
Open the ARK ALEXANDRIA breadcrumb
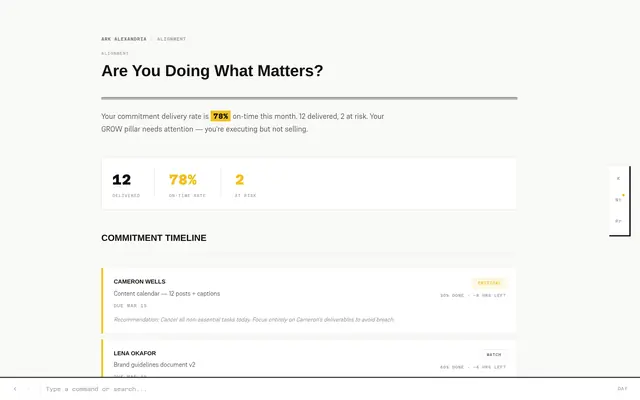point(124,39)
